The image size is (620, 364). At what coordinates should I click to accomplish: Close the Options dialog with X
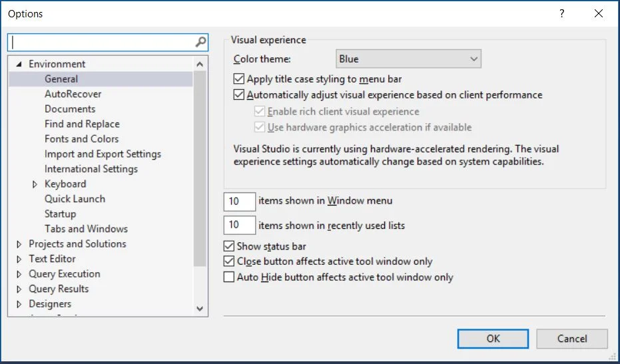[599, 14]
